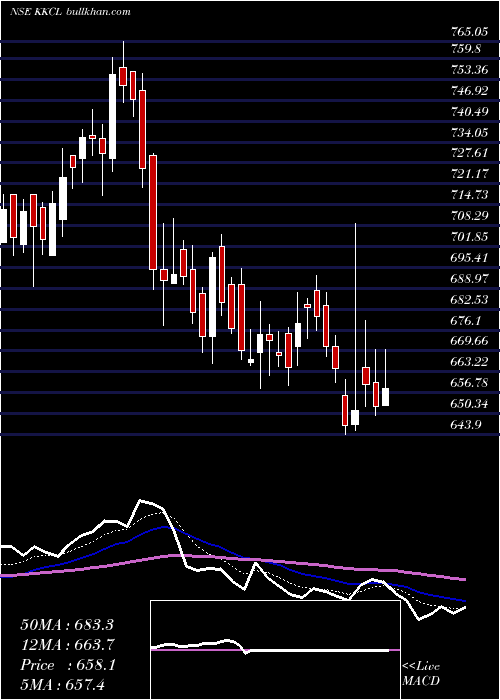
Task: Click the 701.85 price axis label
Action: point(469,237)
